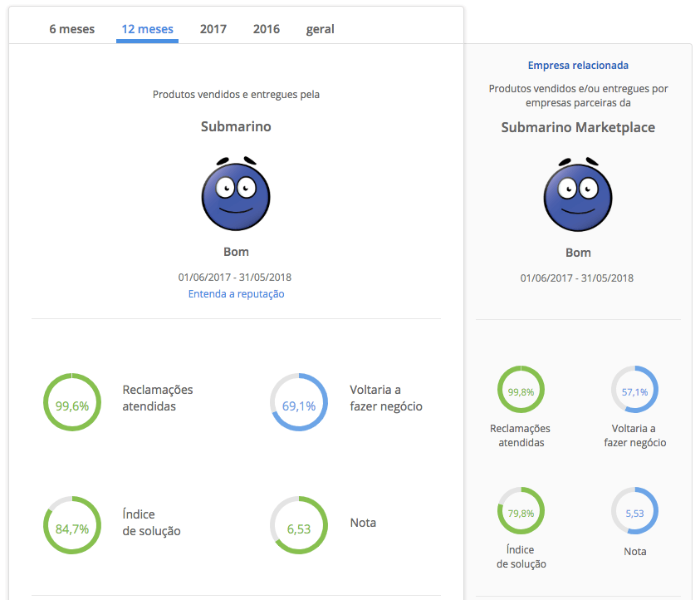Screen dimensions: 700x600
Task: Select the 12 meses tab
Action: (147, 29)
